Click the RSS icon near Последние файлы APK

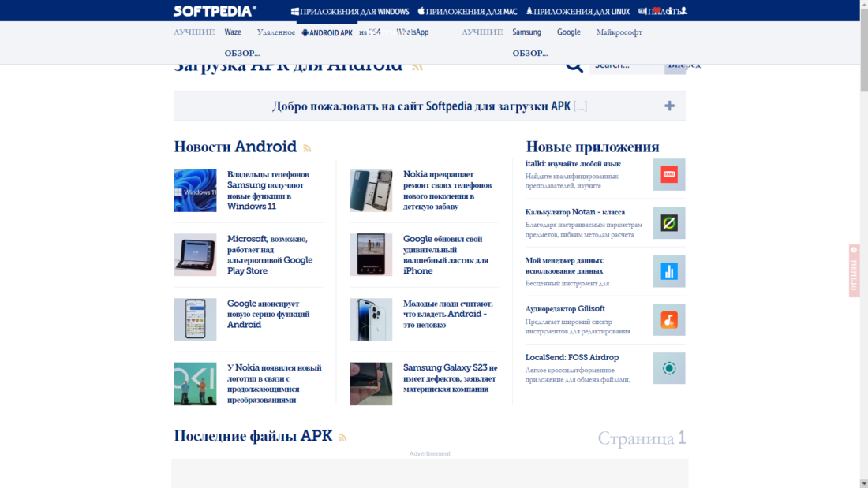tap(344, 436)
